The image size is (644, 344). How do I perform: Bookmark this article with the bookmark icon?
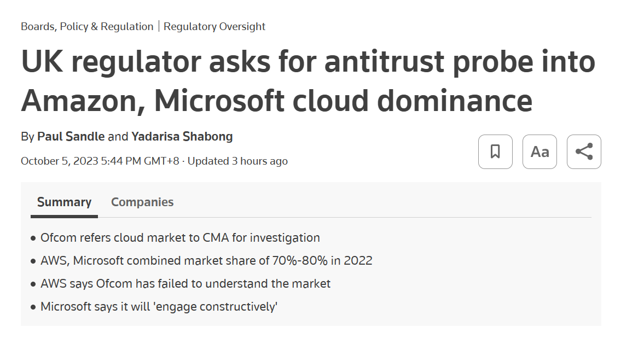pos(495,151)
